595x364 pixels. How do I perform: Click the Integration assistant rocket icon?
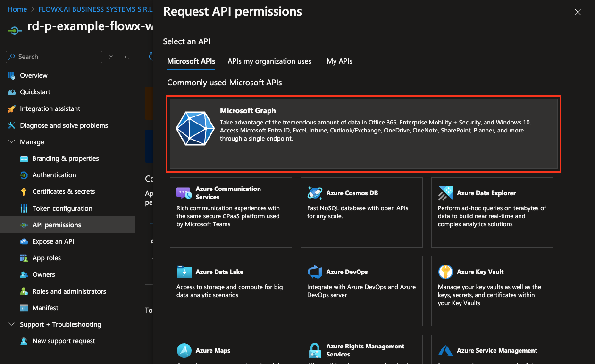pyautogui.click(x=11, y=108)
